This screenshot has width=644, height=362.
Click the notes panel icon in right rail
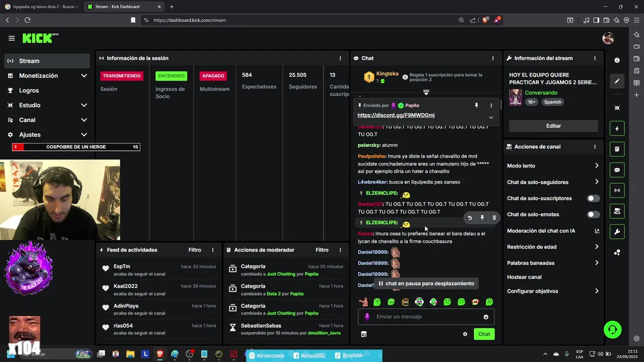coord(617,149)
